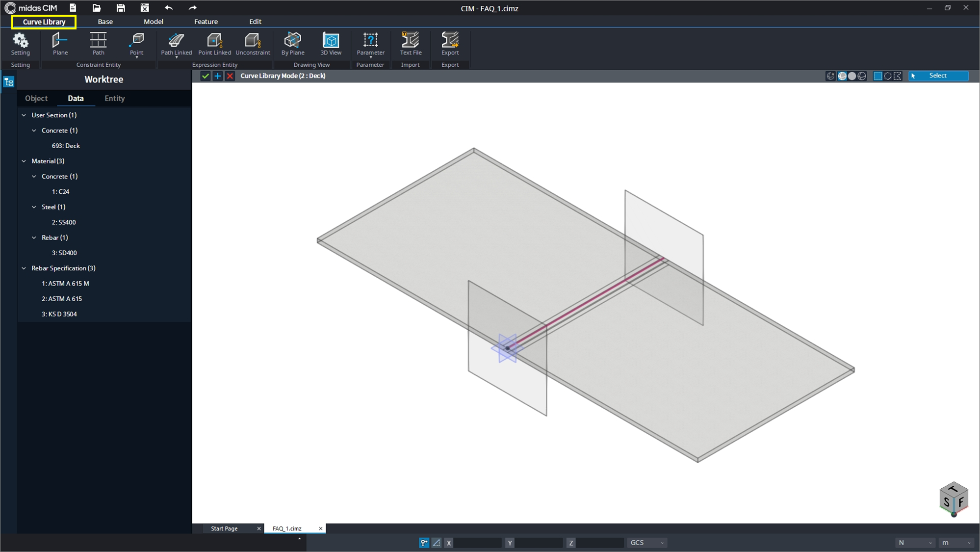Image resolution: width=980 pixels, height=552 pixels.
Task: Open the GCS coordinate system dropdown
Action: pos(647,543)
